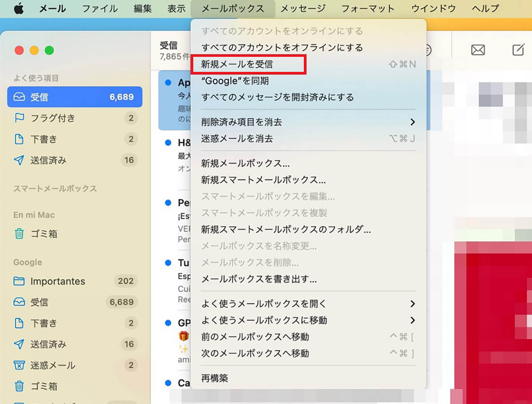Screen dimensions: 532x404
Task: Open the Google 下書き drafts mailbox
Action: pyautogui.click(x=74, y=323)
